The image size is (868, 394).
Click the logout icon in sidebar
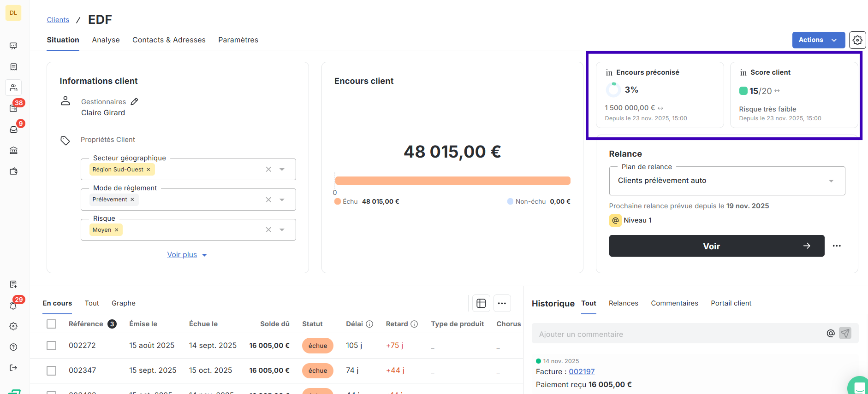pyautogui.click(x=13, y=368)
